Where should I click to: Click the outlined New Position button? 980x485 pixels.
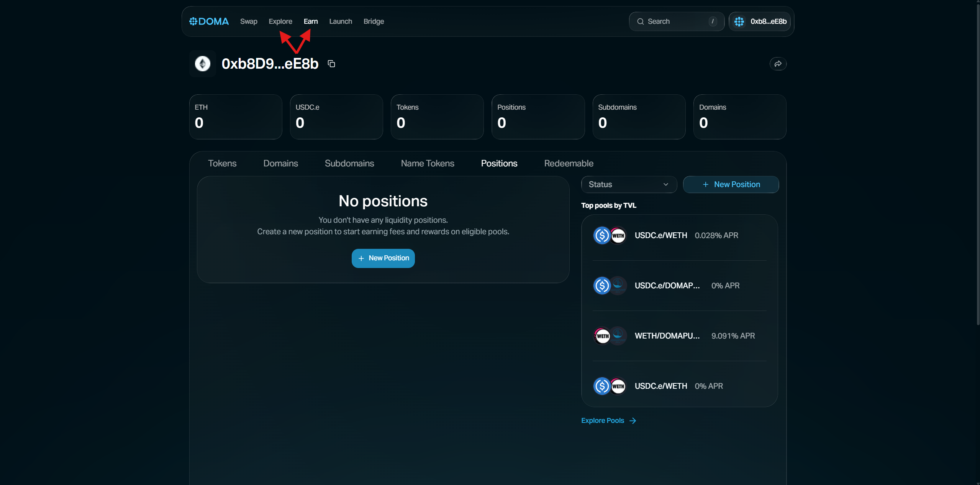point(731,184)
